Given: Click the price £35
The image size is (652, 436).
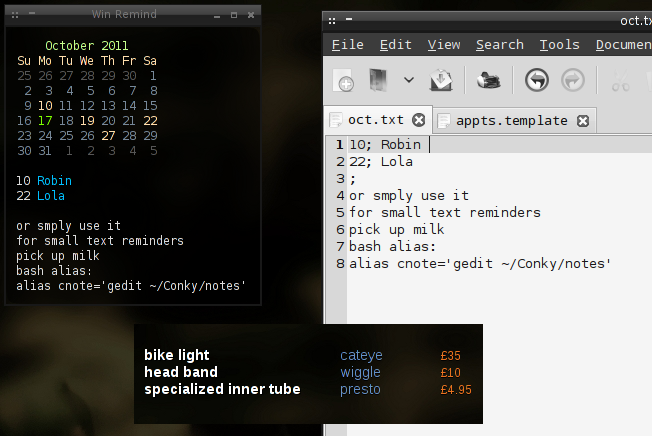Looking at the screenshot, I should coord(450,356).
